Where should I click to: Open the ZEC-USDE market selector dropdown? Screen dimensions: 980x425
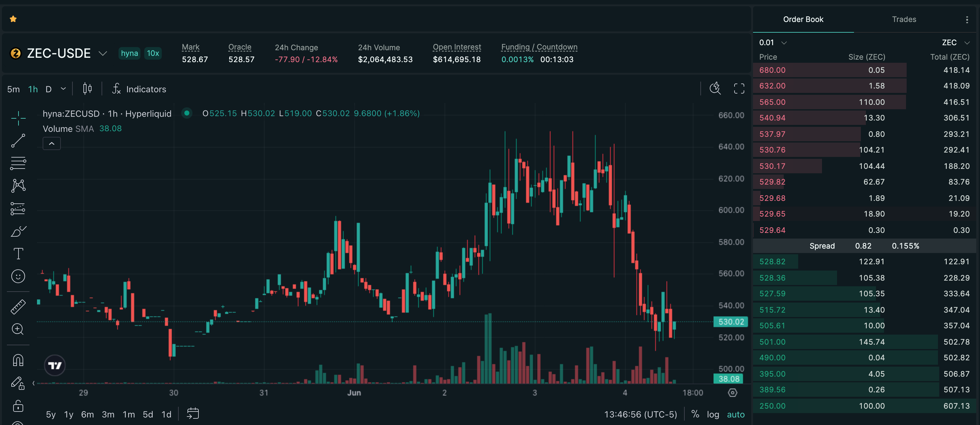pos(103,53)
